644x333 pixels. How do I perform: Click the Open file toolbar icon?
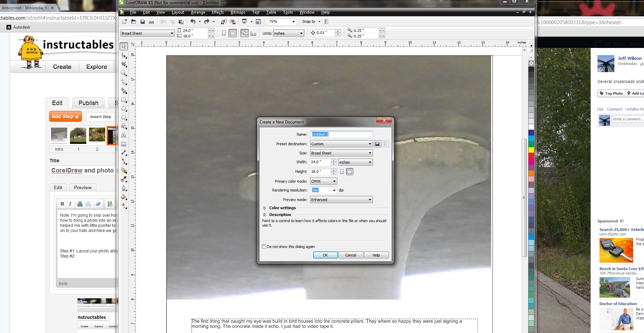click(133, 21)
